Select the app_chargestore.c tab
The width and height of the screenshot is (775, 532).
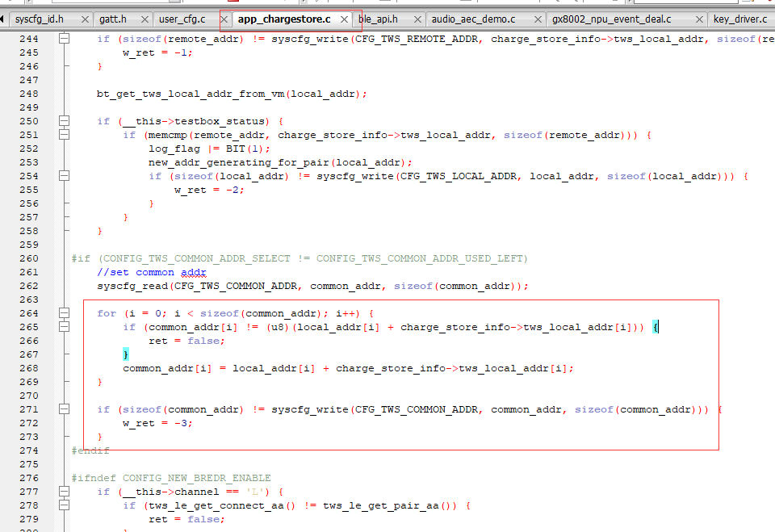tap(284, 19)
